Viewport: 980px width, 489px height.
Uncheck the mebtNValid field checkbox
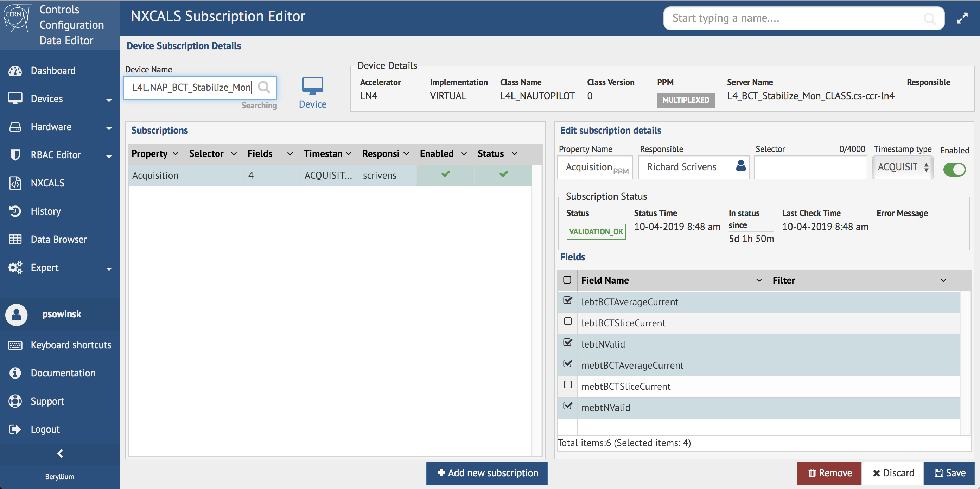(x=568, y=406)
